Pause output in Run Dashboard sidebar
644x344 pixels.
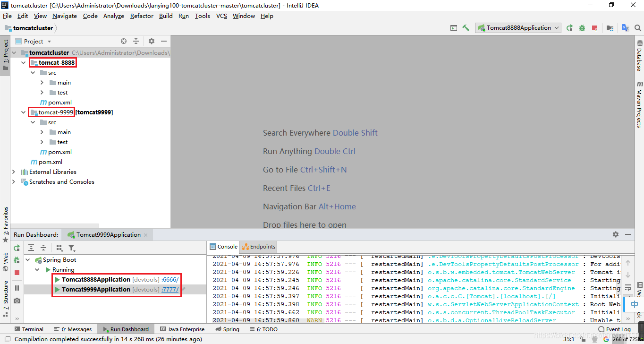tap(17, 288)
